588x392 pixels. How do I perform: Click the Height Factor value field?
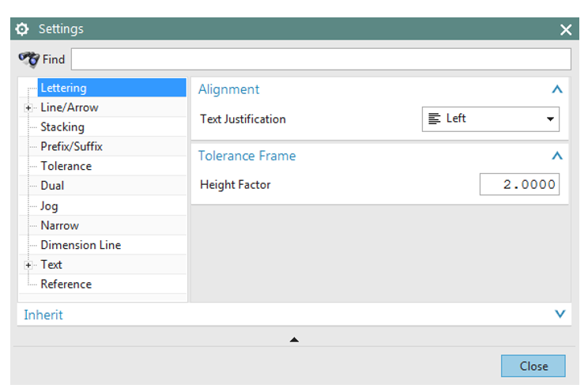pyautogui.click(x=519, y=184)
